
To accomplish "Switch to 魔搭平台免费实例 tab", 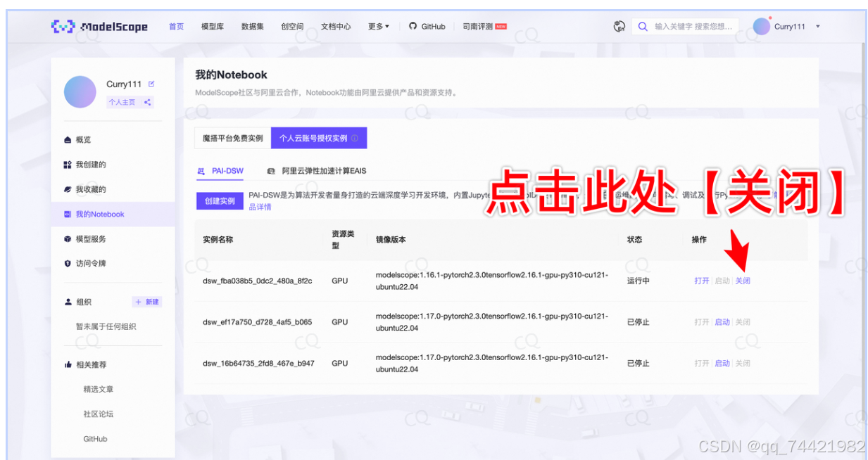I will point(232,139).
